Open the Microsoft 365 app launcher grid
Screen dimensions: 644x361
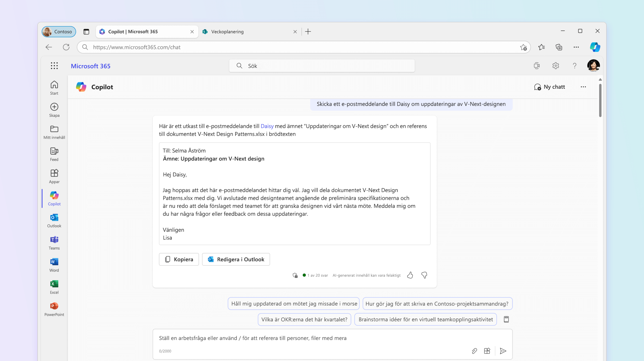pos(54,66)
